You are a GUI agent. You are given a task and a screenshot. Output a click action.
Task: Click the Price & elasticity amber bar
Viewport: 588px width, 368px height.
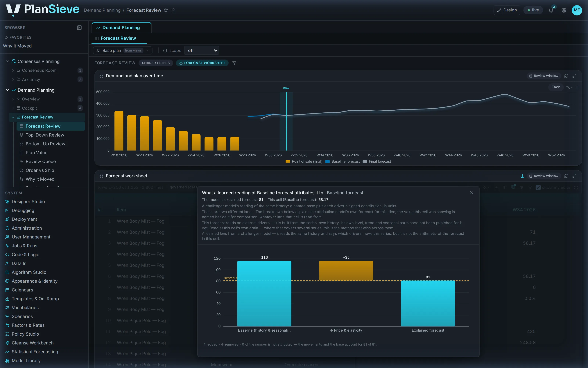point(346,271)
